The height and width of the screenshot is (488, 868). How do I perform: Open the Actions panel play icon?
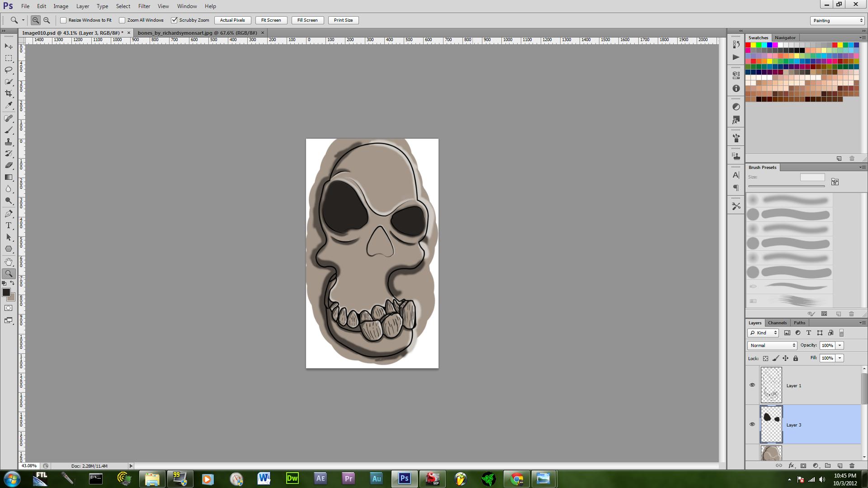(x=736, y=57)
